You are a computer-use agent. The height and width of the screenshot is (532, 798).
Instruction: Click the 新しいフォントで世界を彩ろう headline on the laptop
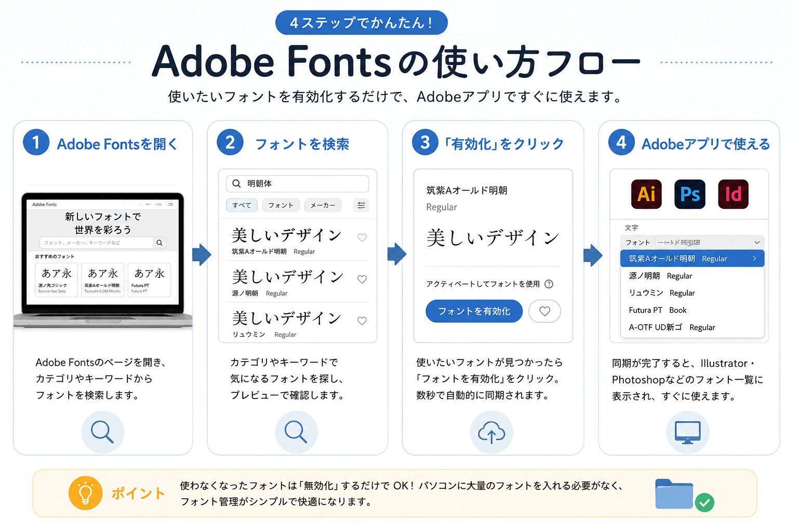coord(102,223)
